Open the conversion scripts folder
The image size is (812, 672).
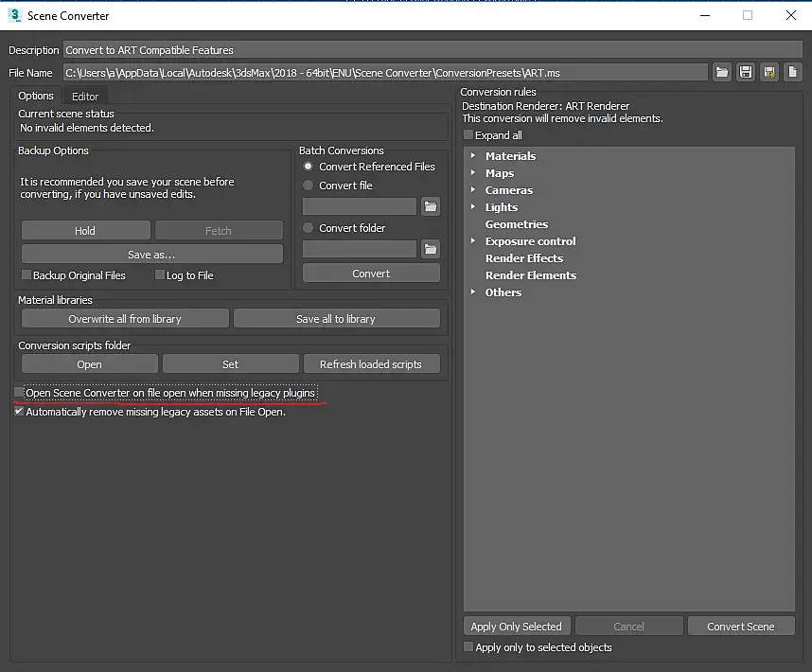[x=90, y=364]
